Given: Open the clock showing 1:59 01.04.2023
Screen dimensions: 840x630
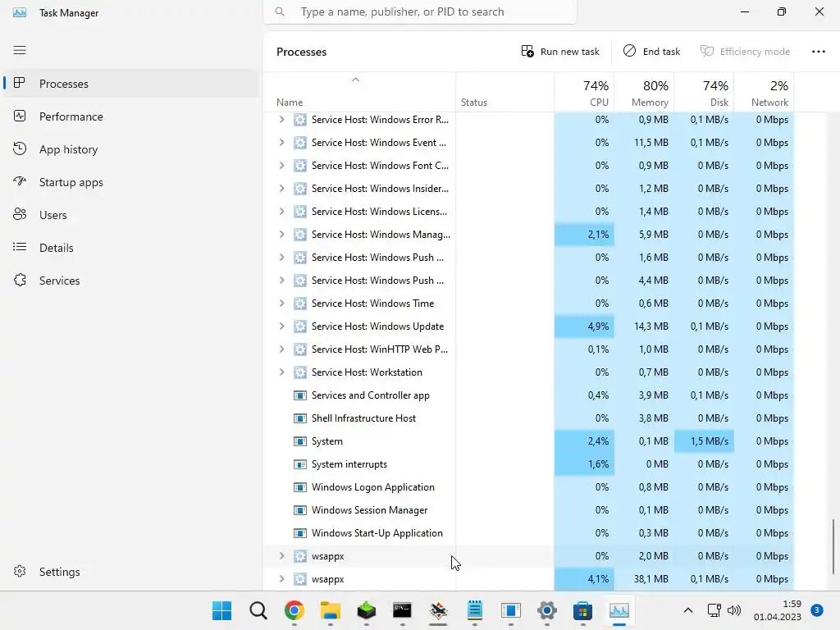Looking at the screenshot, I should pos(778,610).
